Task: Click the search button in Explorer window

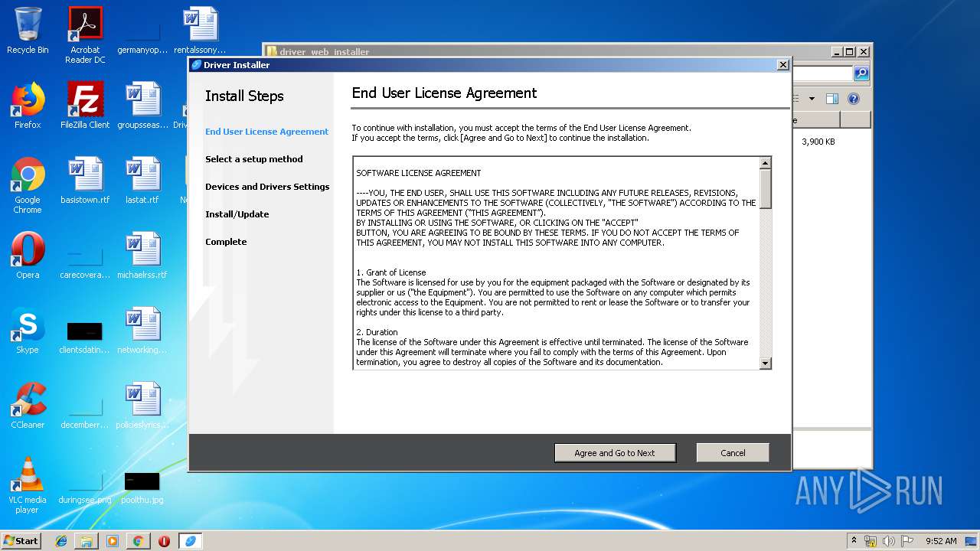Action: coord(861,73)
